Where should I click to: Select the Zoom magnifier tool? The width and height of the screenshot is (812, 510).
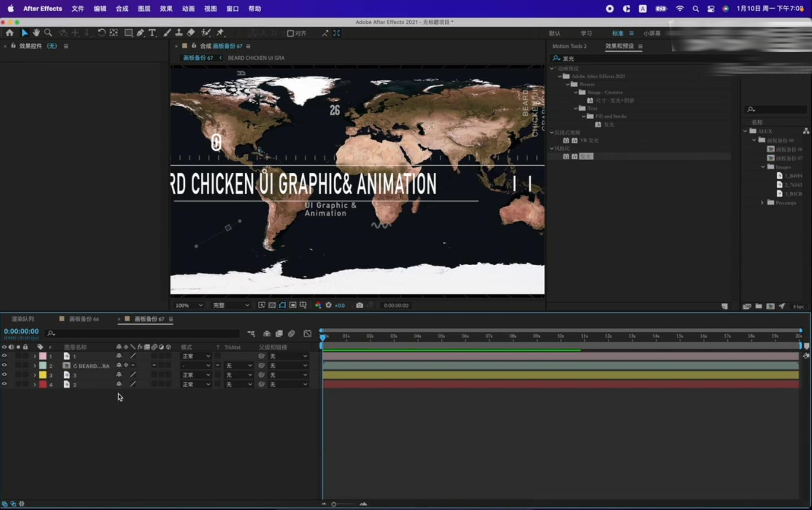(48, 33)
